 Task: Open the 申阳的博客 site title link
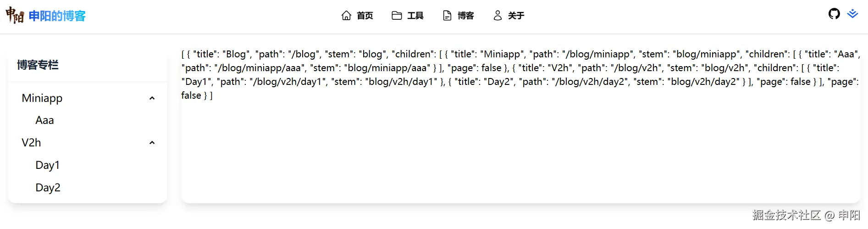pos(57,16)
